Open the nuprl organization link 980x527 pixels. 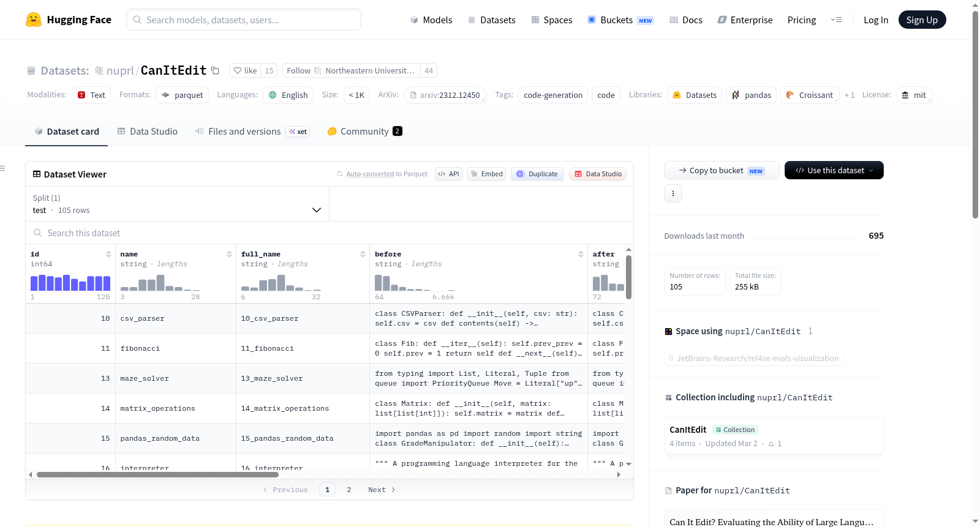120,70
